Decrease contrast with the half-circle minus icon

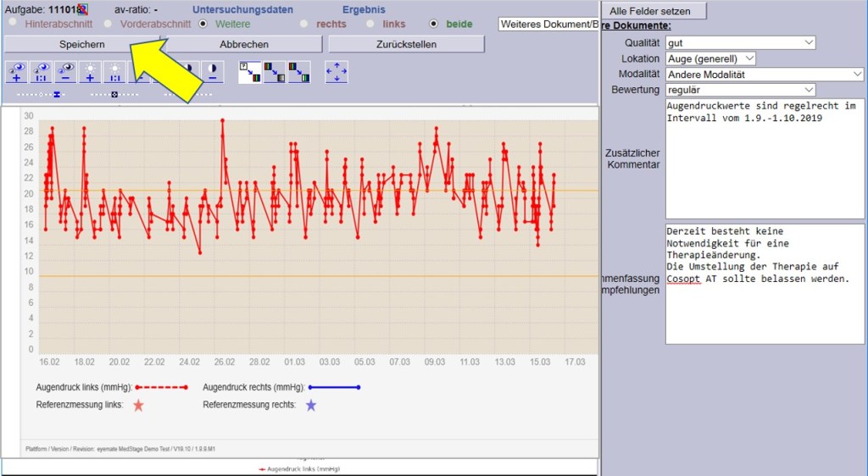pos(212,72)
